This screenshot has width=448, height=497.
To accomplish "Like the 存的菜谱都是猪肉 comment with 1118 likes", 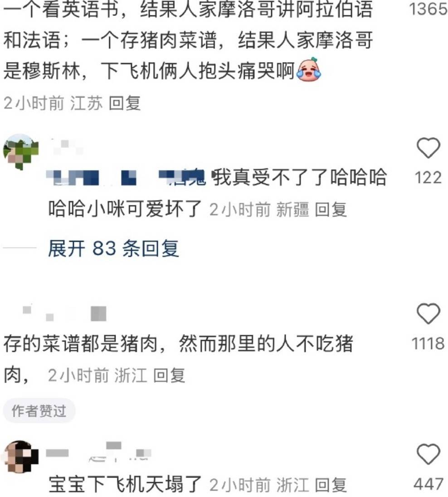I will (x=428, y=313).
